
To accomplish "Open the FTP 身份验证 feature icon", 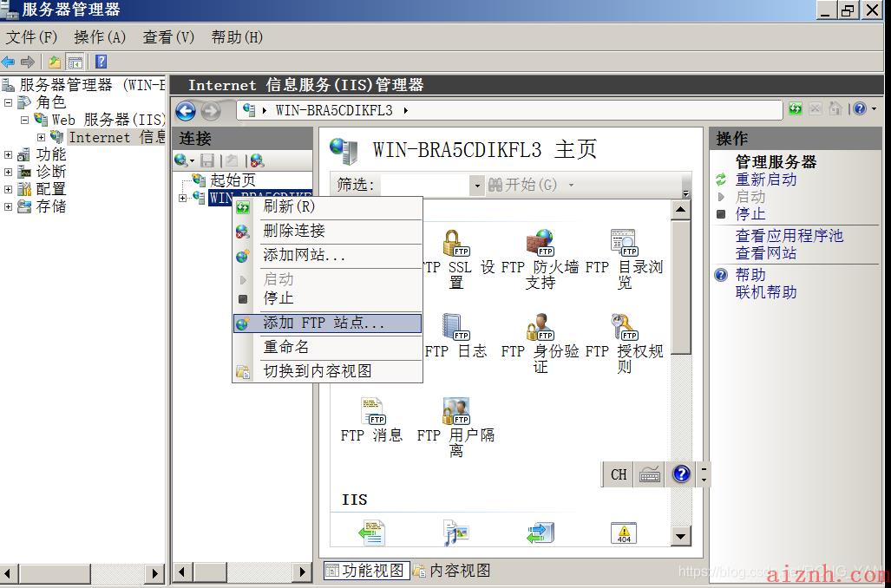I will pos(540,327).
